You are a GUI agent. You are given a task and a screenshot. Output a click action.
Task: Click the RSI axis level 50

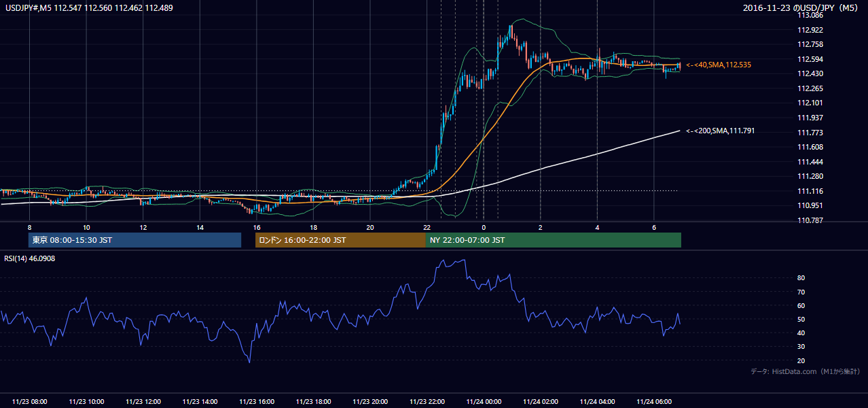pos(801,319)
